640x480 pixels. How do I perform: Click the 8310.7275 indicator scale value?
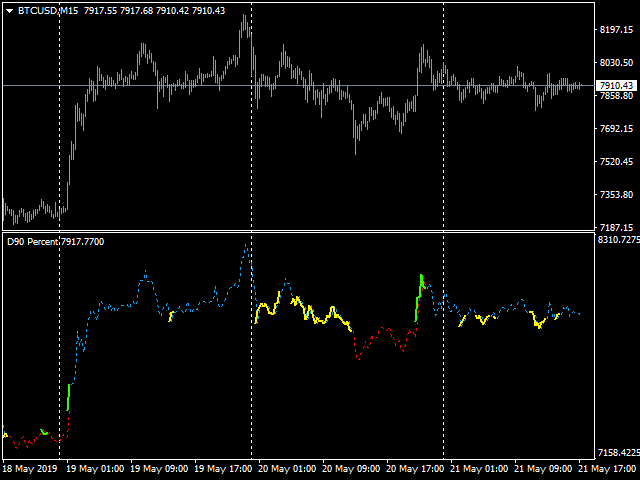[612, 240]
